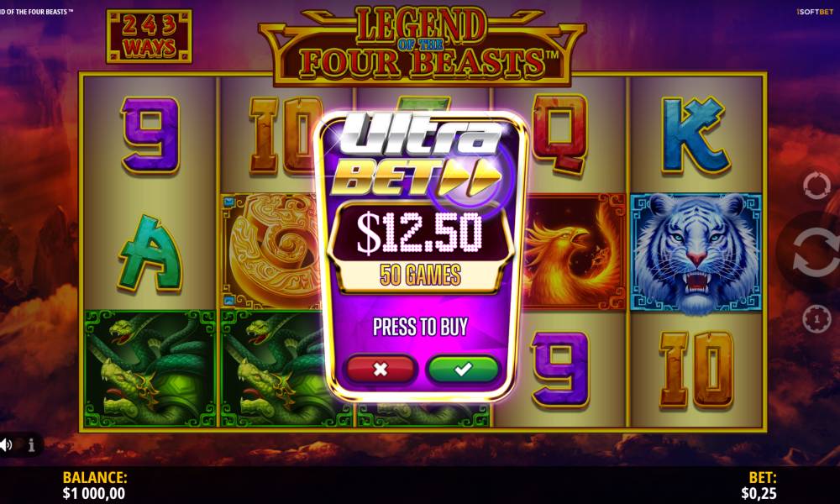Image resolution: width=840 pixels, height=504 pixels.
Task: Open autoplay with the small circular arrows icon
Action: [816, 186]
